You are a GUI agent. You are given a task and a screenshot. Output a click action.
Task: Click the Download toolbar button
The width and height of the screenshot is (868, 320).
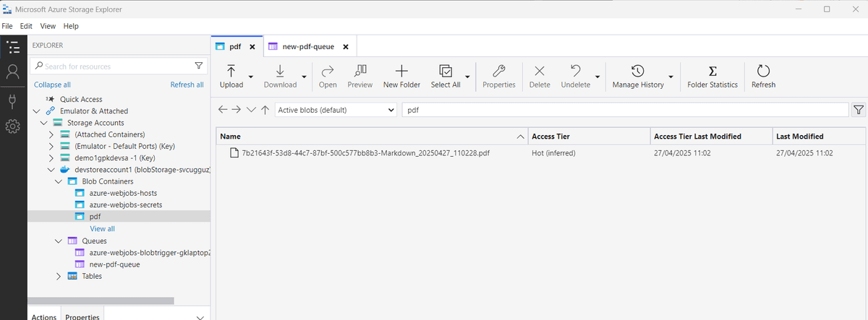click(x=280, y=76)
